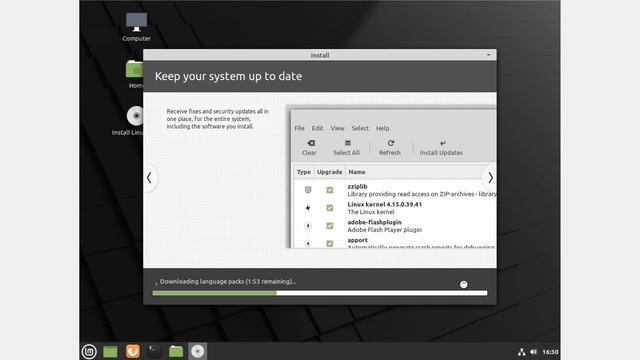Screen dimensions: 640x360
Task: Click the View menu in the slideshow
Action: [x=337, y=128]
